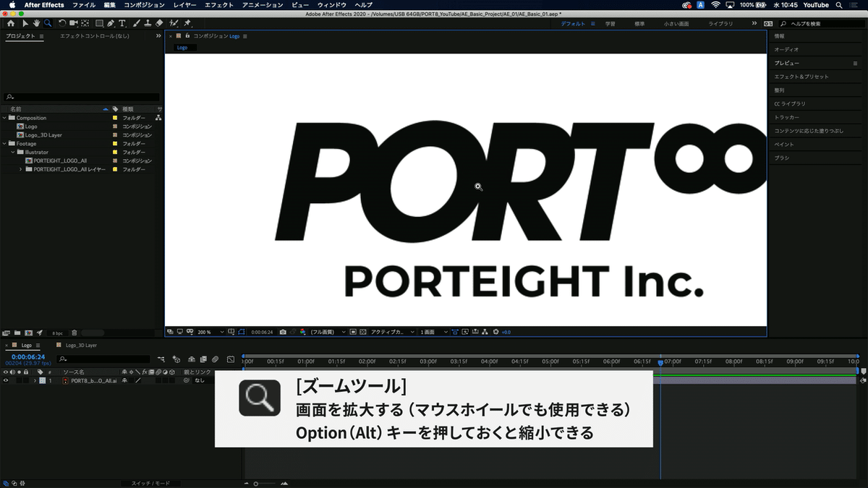868x488 pixels.
Task: Open アニメーション menu
Action: [263, 5]
